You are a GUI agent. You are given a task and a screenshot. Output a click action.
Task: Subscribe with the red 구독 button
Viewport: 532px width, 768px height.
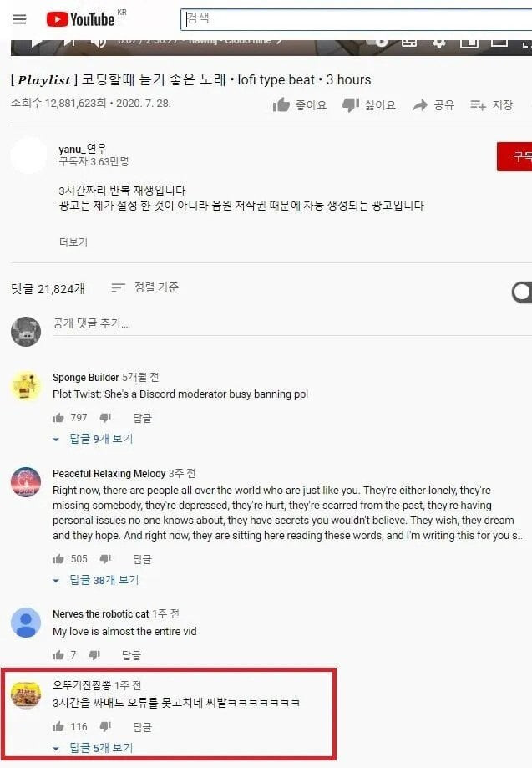514,157
